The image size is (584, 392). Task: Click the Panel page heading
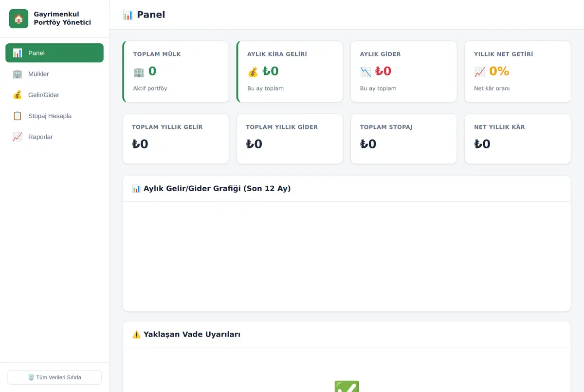point(151,15)
